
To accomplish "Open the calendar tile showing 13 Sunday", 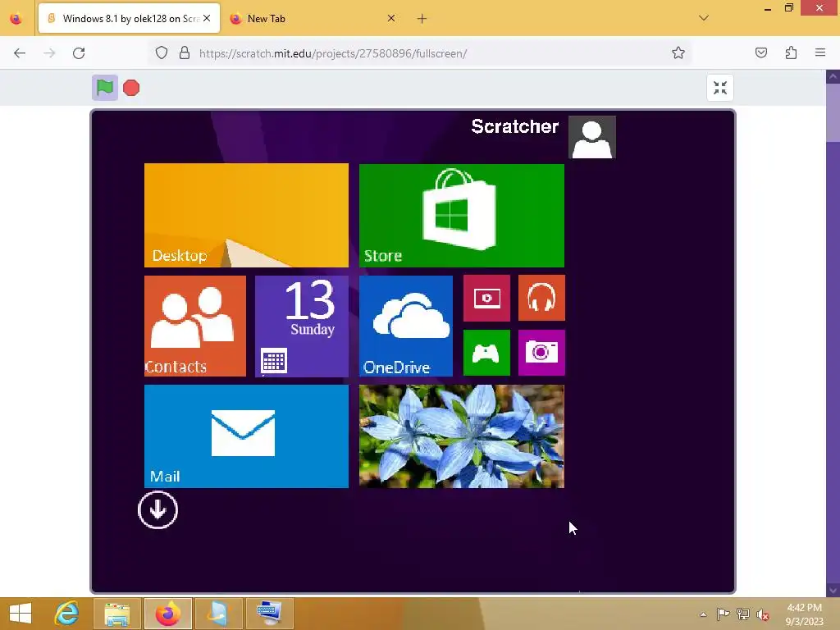I will [302, 326].
